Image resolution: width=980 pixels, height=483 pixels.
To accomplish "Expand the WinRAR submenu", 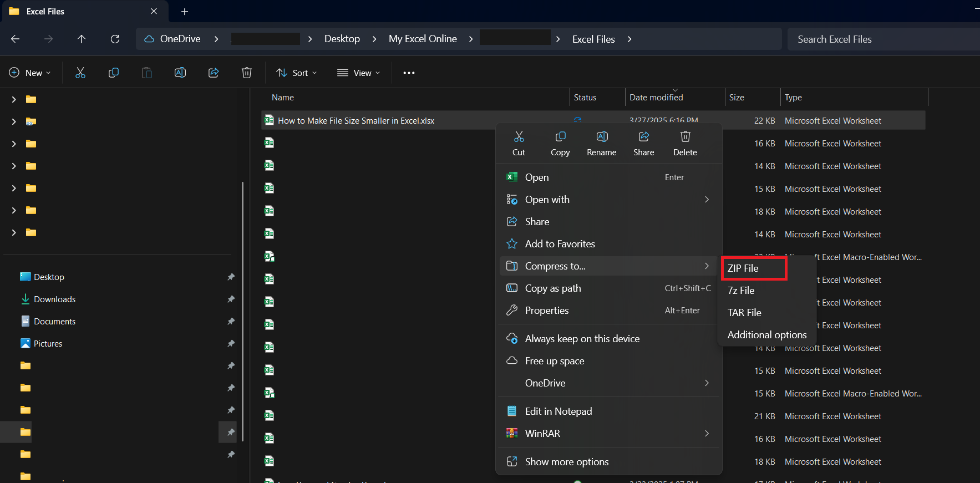I will [609, 433].
